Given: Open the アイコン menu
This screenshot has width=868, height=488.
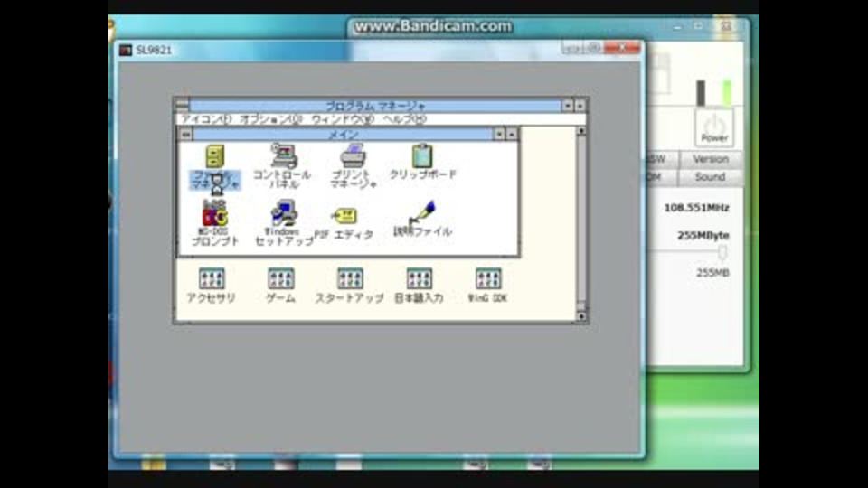Looking at the screenshot, I should [x=206, y=119].
